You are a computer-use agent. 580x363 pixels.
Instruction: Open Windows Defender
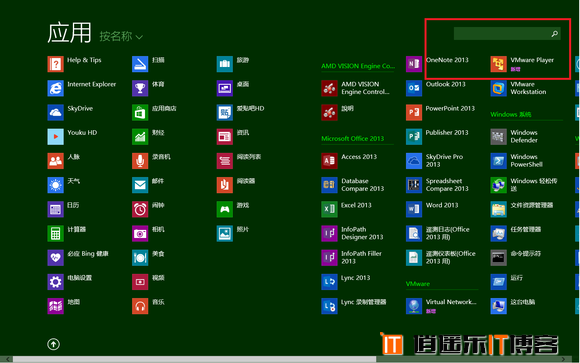(515, 137)
